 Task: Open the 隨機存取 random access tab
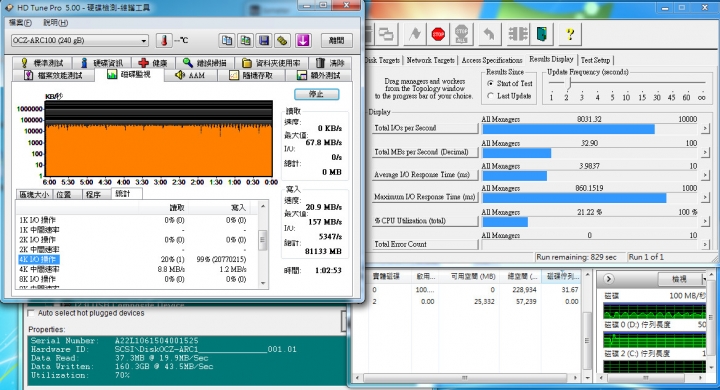(x=252, y=75)
